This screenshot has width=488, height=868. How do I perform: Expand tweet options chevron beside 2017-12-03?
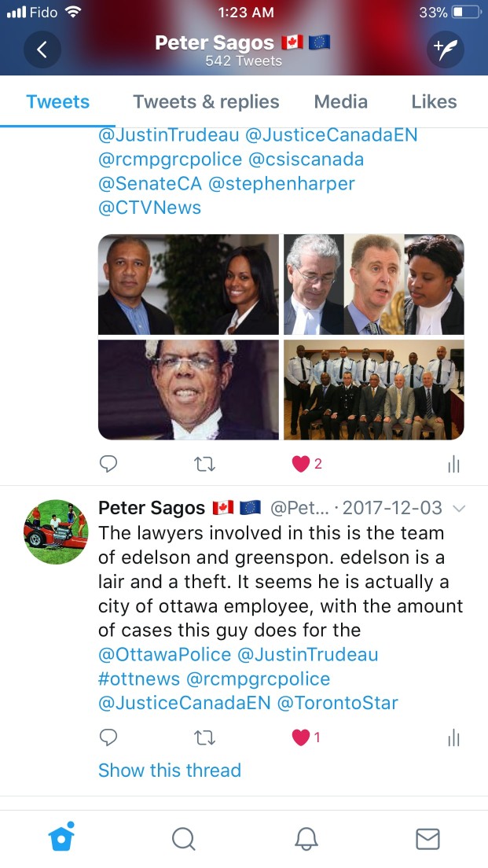(x=458, y=508)
